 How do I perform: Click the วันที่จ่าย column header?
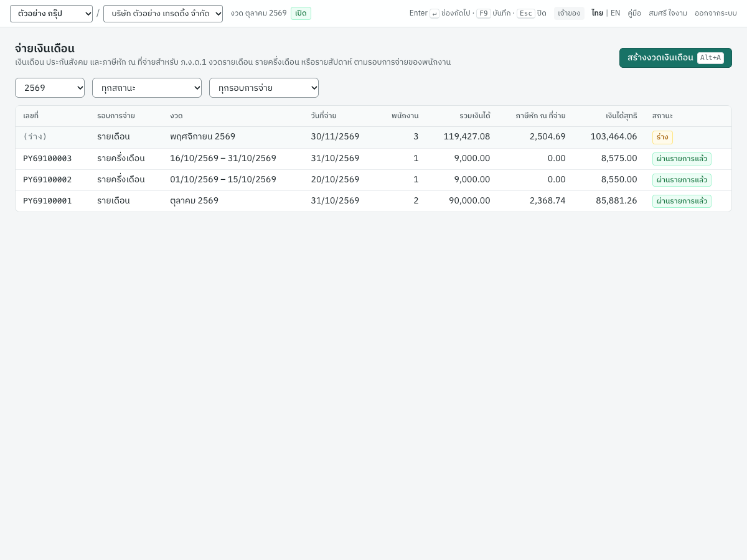coord(324,116)
